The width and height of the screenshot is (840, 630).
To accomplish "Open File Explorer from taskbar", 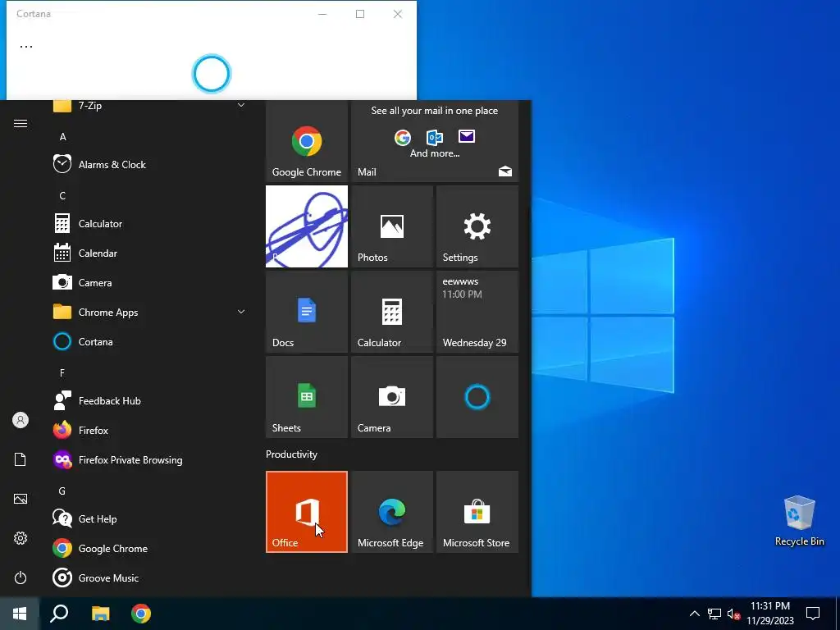I will click(100, 614).
